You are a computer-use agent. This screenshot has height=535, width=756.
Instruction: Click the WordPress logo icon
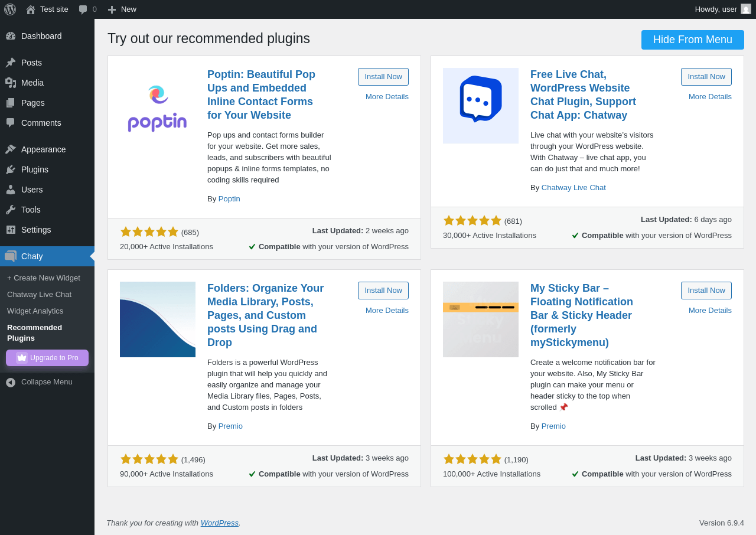tap(10, 9)
